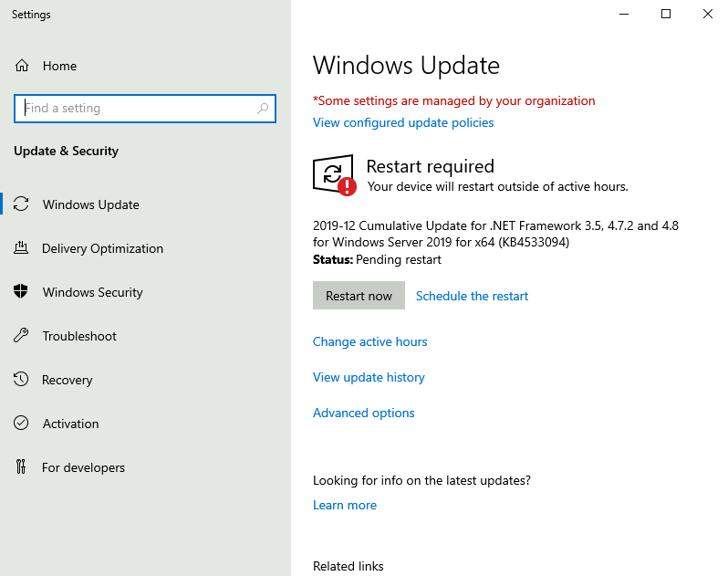
Task: Click the Windows Security shield icon
Action: 22,292
